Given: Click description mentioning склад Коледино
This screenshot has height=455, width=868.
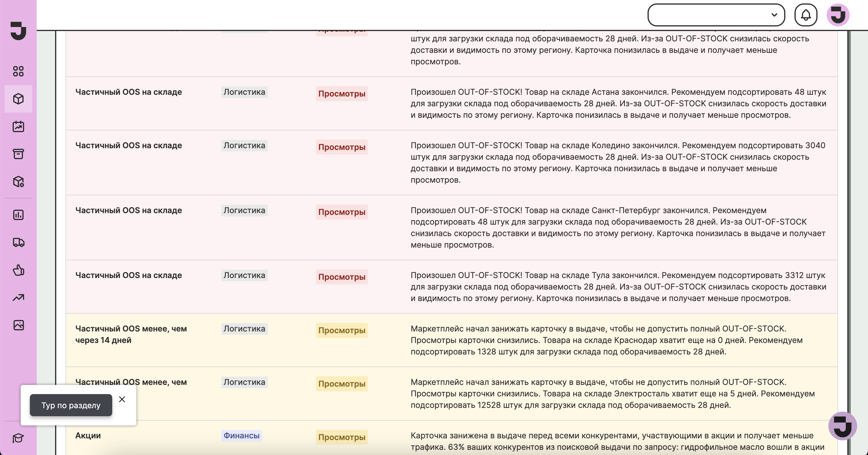Looking at the screenshot, I should [618, 163].
